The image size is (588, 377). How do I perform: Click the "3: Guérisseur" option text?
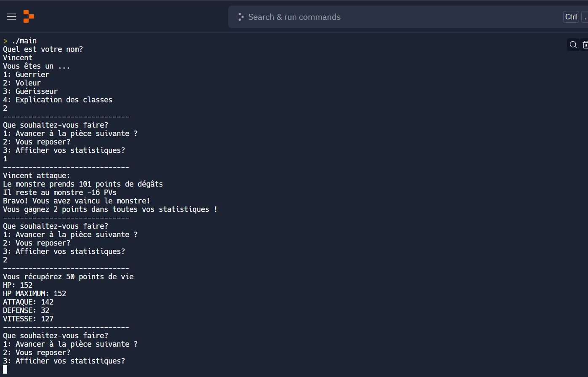[x=30, y=91]
